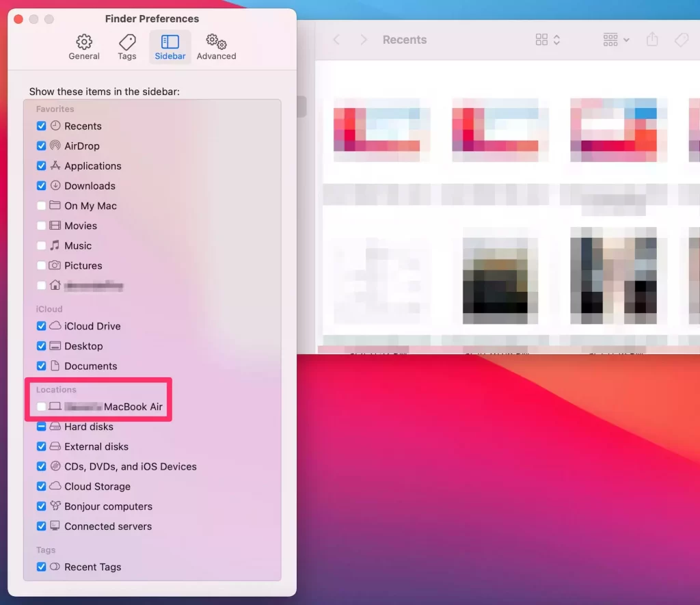Enable the MacBook Air checkbox
Viewport: 700px width, 605px height.
click(41, 407)
